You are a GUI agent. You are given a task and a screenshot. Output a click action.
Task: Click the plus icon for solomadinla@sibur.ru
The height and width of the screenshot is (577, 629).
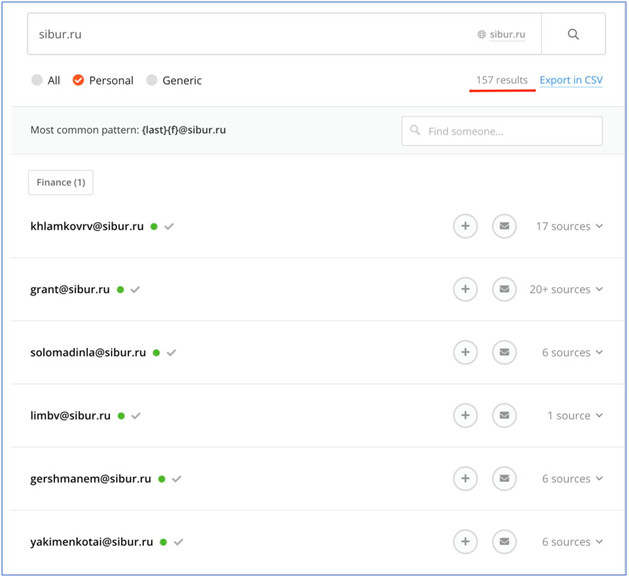point(465,353)
